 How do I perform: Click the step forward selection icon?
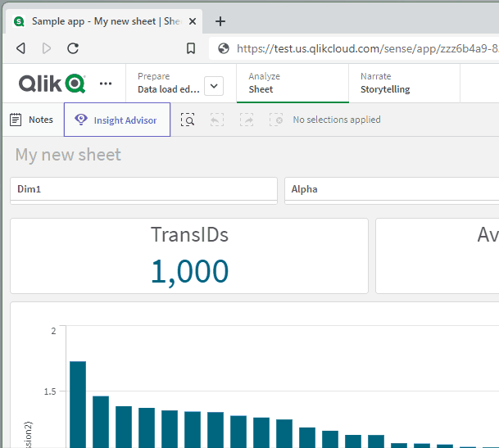tap(247, 120)
